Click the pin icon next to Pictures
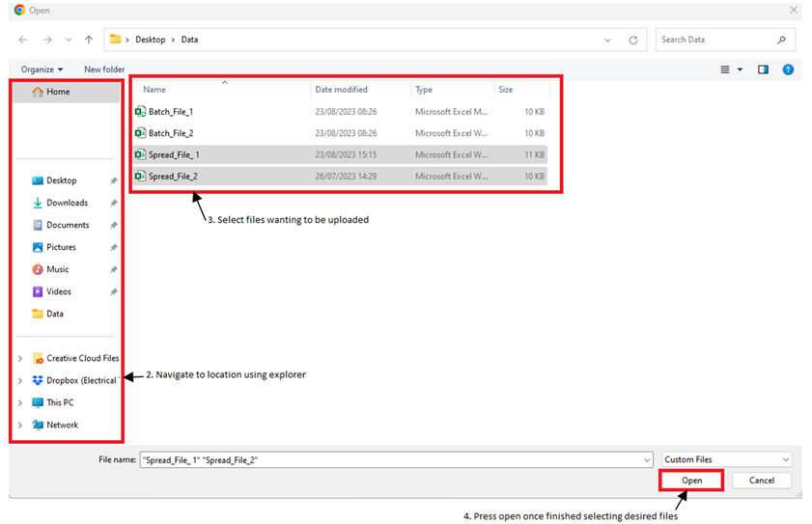The width and height of the screenshot is (812, 524). tap(113, 247)
